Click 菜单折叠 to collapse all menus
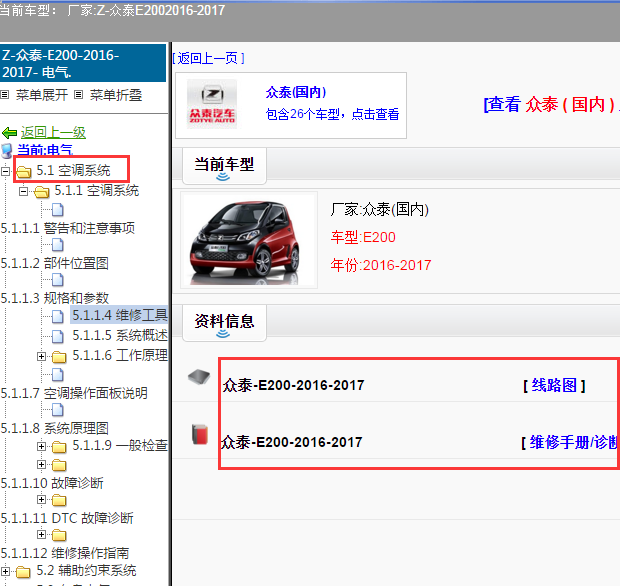The height and width of the screenshot is (586, 620). point(116,95)
